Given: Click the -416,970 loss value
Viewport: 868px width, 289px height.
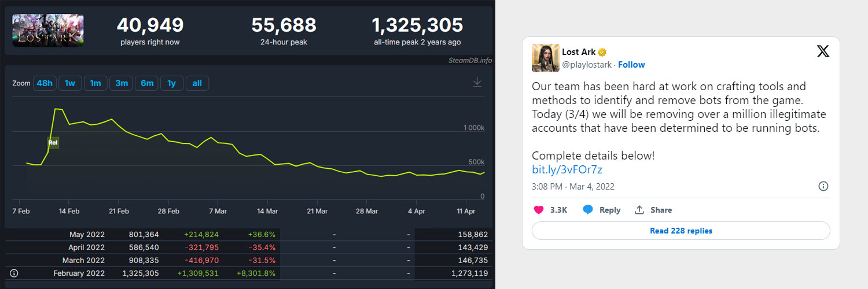Looking at the screenshot, I should click(x=202, y=260).
